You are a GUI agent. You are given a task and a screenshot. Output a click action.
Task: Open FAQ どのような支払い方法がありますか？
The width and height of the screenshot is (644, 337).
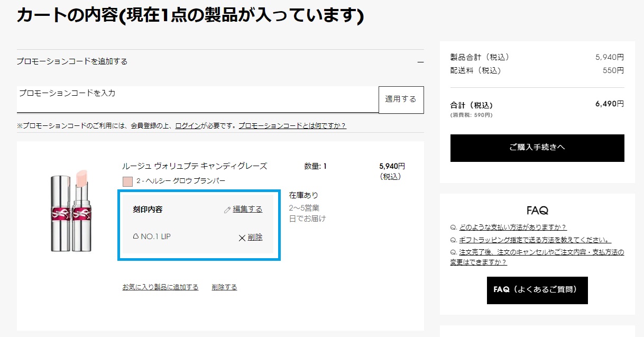pyautogui.click(x=513, y=227)
